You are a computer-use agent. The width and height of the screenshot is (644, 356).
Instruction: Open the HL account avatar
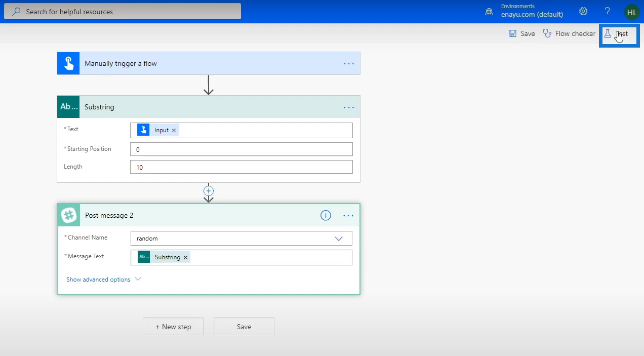[632, 12]
